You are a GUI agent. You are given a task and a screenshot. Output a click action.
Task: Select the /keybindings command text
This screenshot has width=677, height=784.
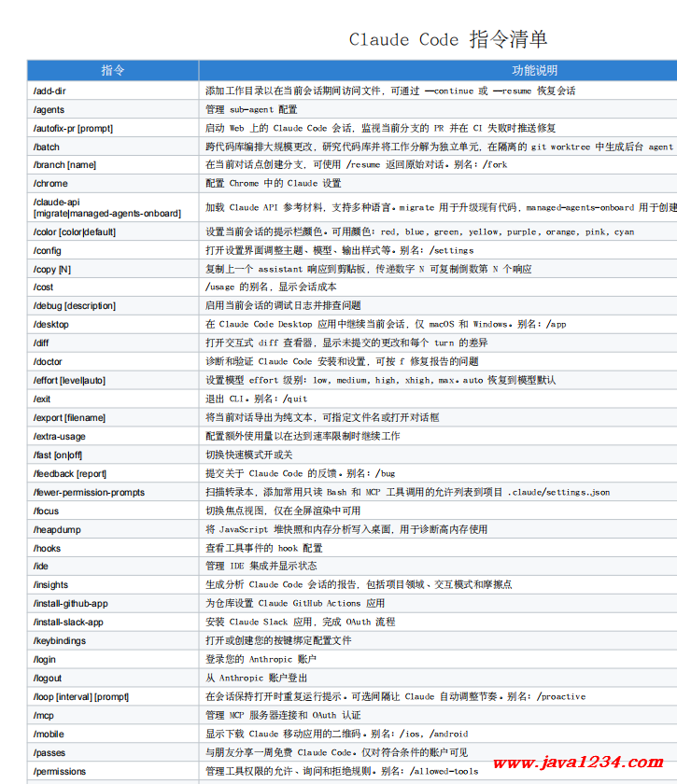click(x=59, y=641)
